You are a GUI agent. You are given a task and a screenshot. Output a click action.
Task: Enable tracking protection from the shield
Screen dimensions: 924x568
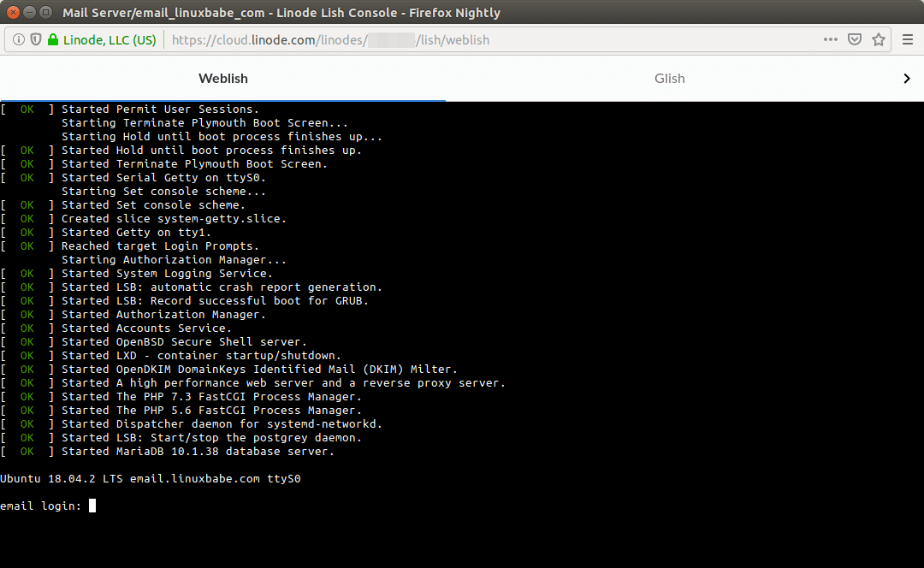(36, 39)
